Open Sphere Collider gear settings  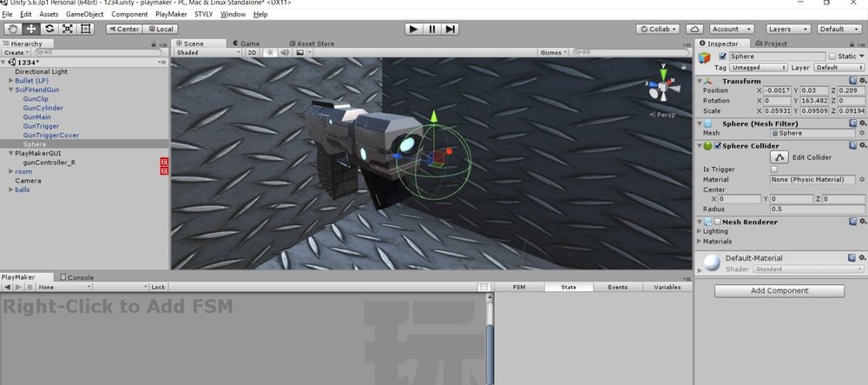click(863, 145)
